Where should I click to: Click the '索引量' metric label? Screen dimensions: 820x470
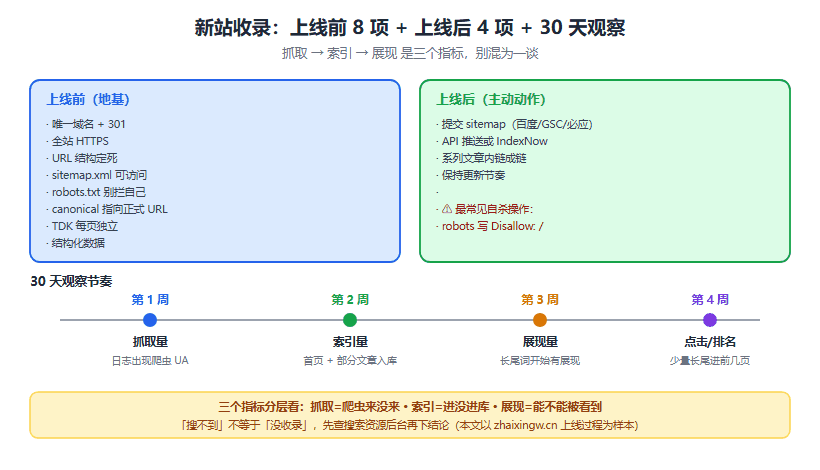350,342
